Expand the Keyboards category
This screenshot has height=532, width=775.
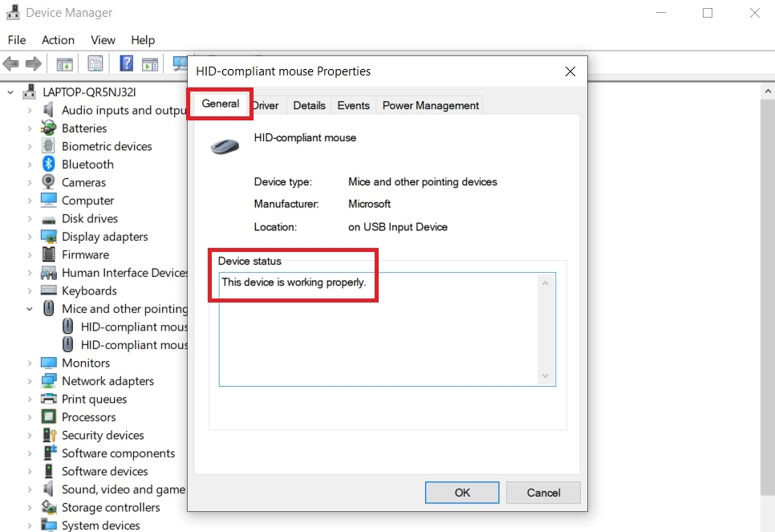click(30, 290)
